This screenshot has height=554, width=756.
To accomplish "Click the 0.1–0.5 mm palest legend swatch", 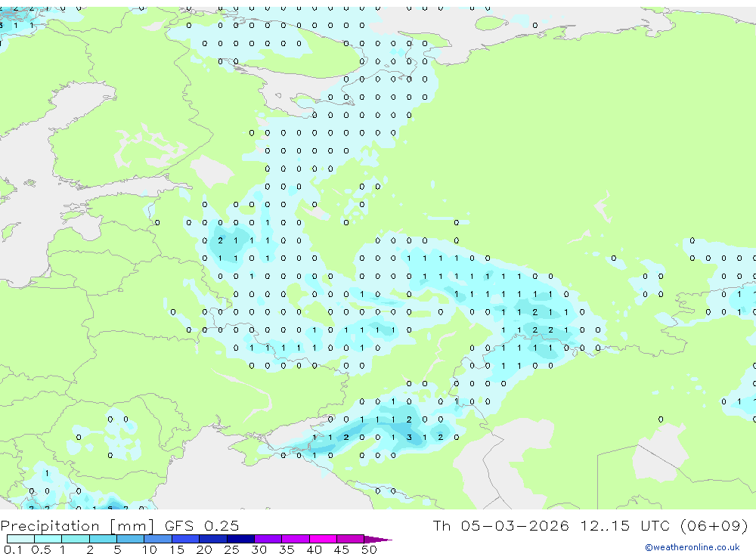I will [20, 539].
